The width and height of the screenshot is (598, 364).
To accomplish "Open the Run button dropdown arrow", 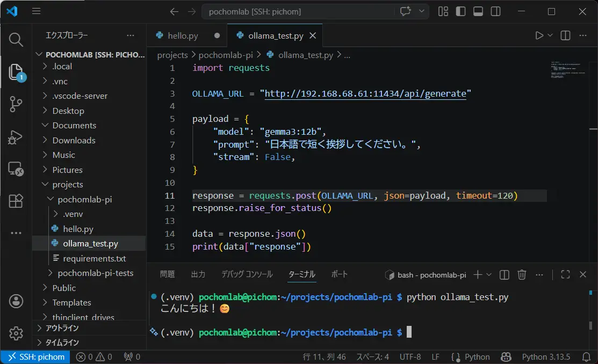I will [x=550, y=35].
